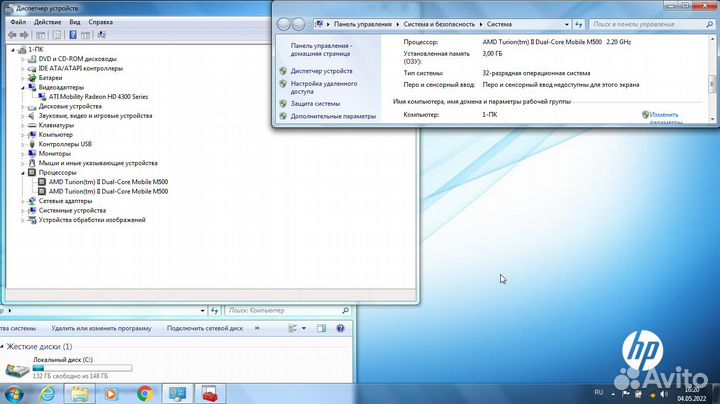Viewport: 720px width, 404px height.
Task: Click scan for hardware changes toolbar icon
Action: [101, 35]
